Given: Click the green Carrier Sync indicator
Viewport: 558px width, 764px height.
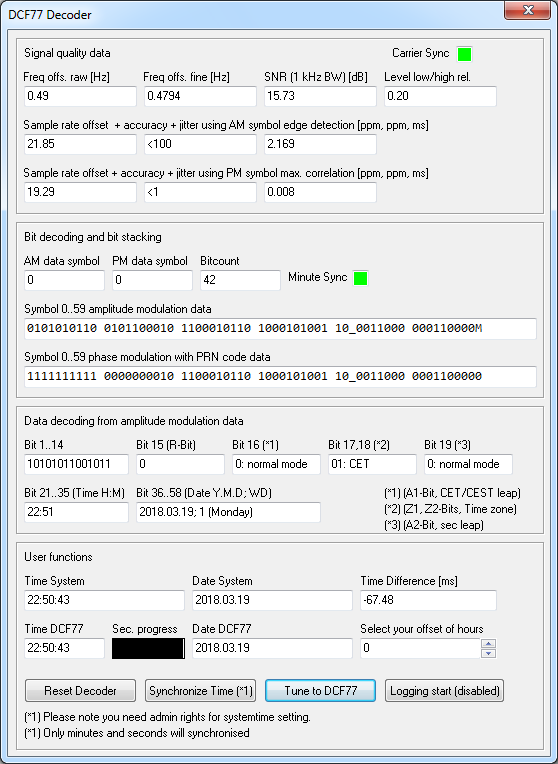Looking at the screenshot, I should pyautogui.click(x=464, y=54).
